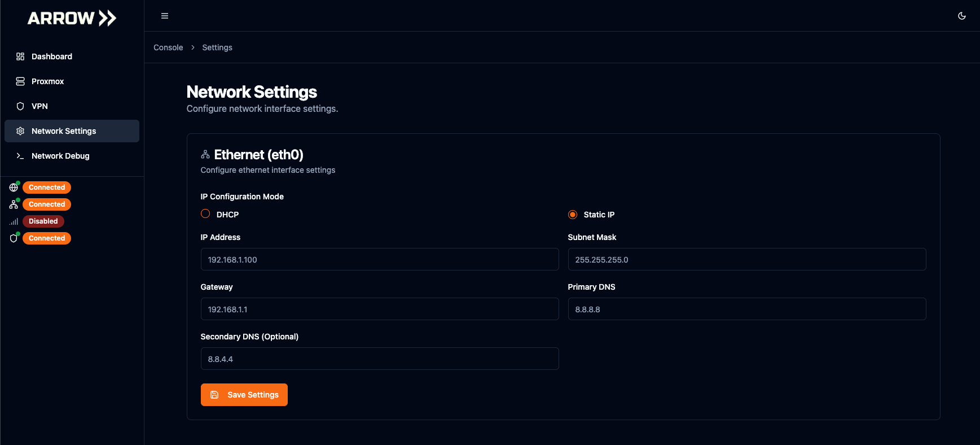980x445 pixels.
Task: Open Network Debug in the sidebar
Action: pos(60,156)
